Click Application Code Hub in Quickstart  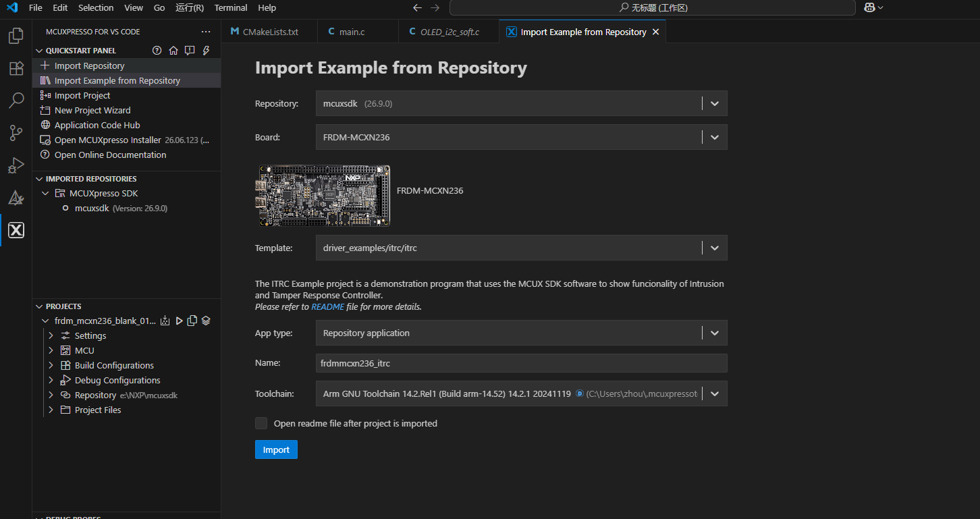coord(97,125)
